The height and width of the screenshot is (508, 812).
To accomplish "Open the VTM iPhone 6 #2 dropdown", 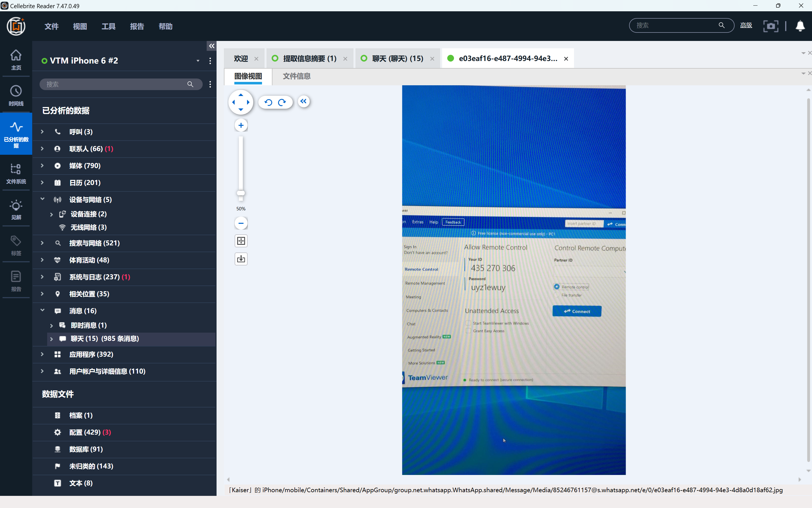I will tap(198, 61).
